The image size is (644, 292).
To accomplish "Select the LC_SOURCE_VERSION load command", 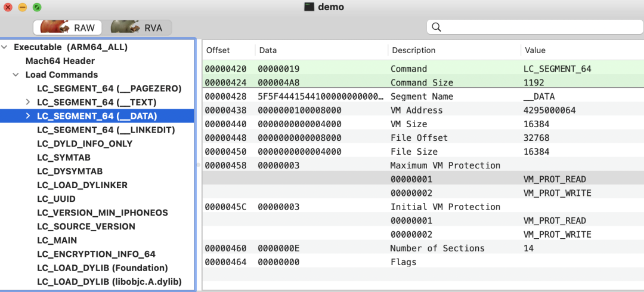I will (86, 226).
